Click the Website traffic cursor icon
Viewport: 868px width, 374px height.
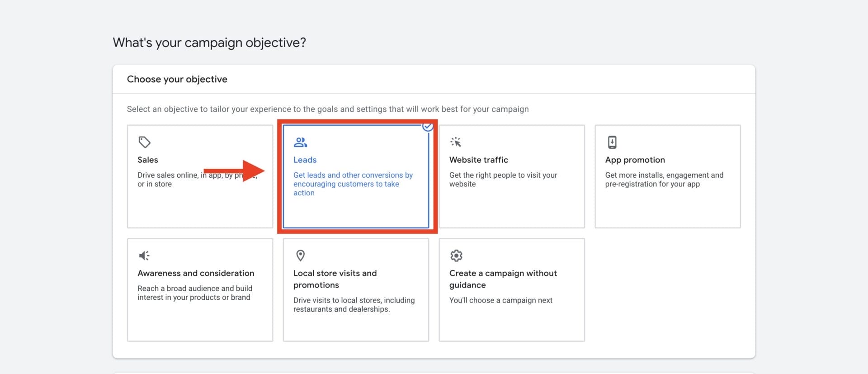pos(456,142)
